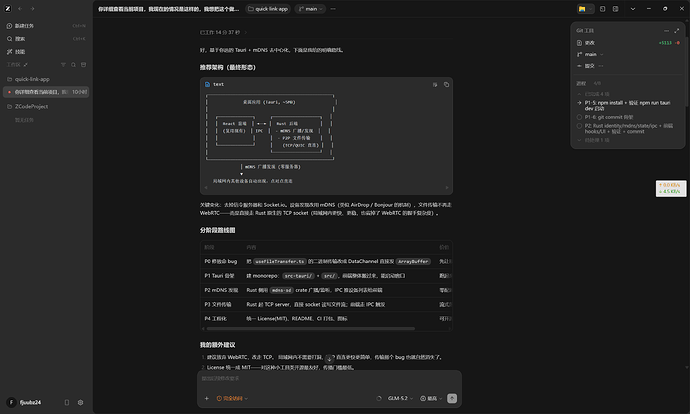The width and height of the screenshot is (690, 414).
Task: Open the changes row in Git panel
Action: point(628,43)
